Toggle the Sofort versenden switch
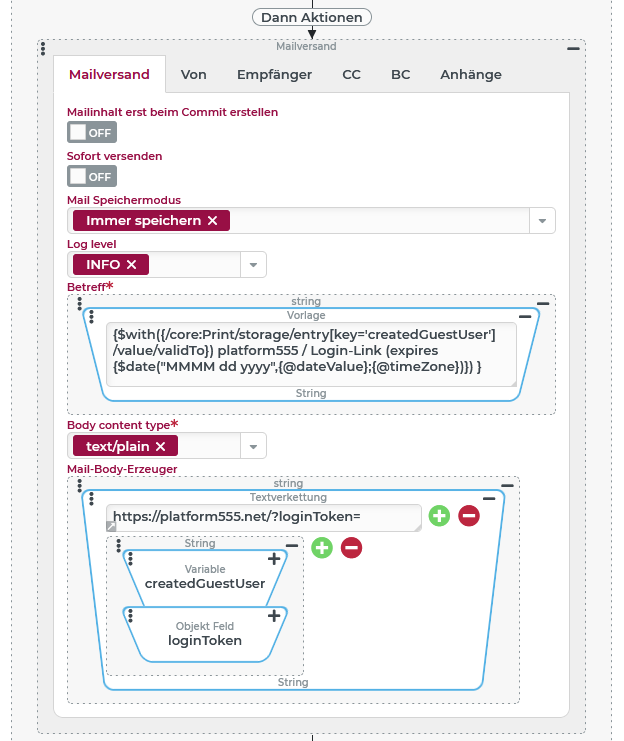Viewport: 624px width, 741px height. click(x=92, y=176)
